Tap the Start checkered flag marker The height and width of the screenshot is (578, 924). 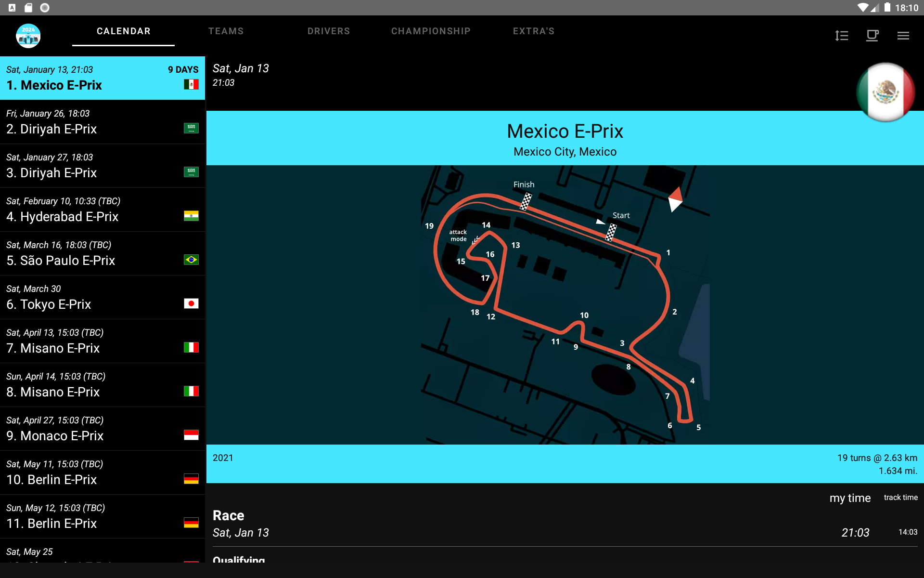(x=611, y=232)
